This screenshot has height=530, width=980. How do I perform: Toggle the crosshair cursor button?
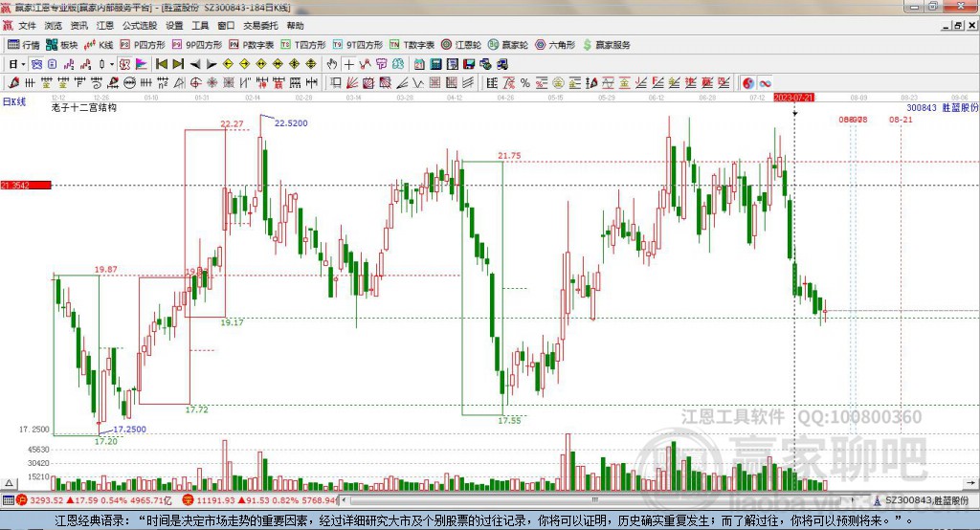coord(348,64)
